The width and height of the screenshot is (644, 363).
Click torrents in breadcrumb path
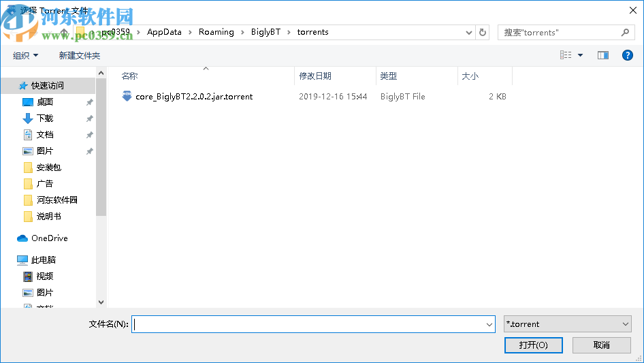click(x=313, y=32)
